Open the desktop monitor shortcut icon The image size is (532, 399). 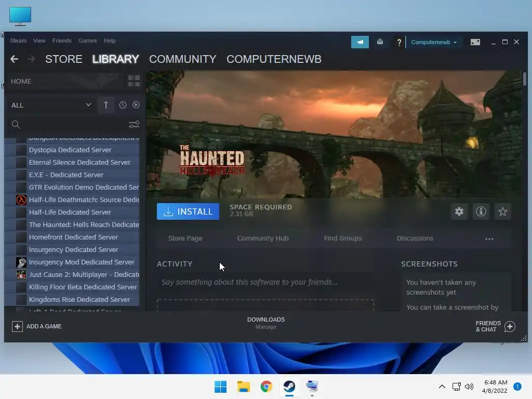click(20, 16)
